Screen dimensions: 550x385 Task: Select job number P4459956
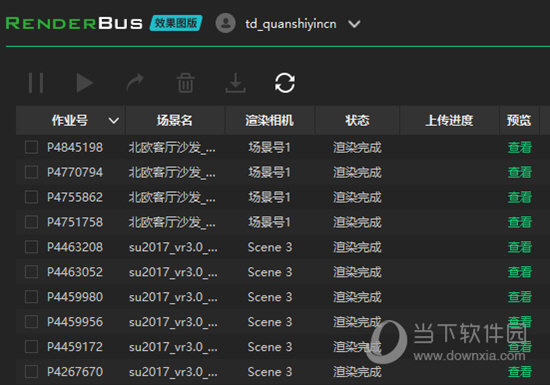[x=75, y=322]
